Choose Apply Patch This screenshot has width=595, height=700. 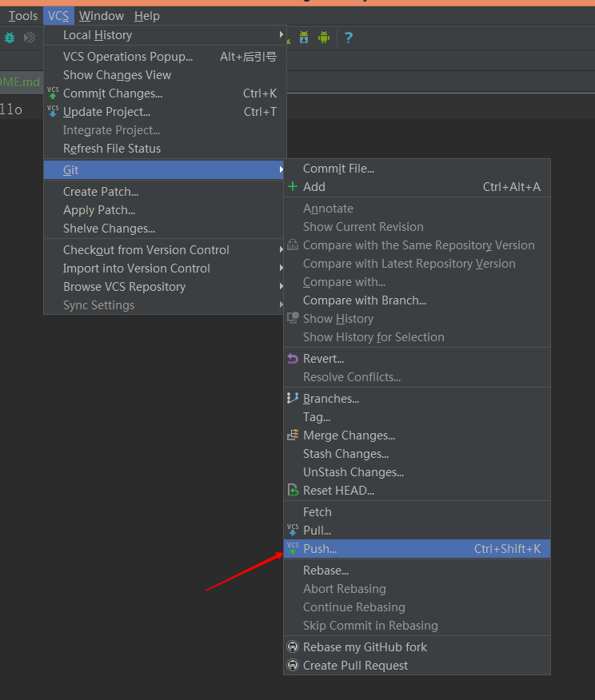pyautogui.click(x=164, y=210)
